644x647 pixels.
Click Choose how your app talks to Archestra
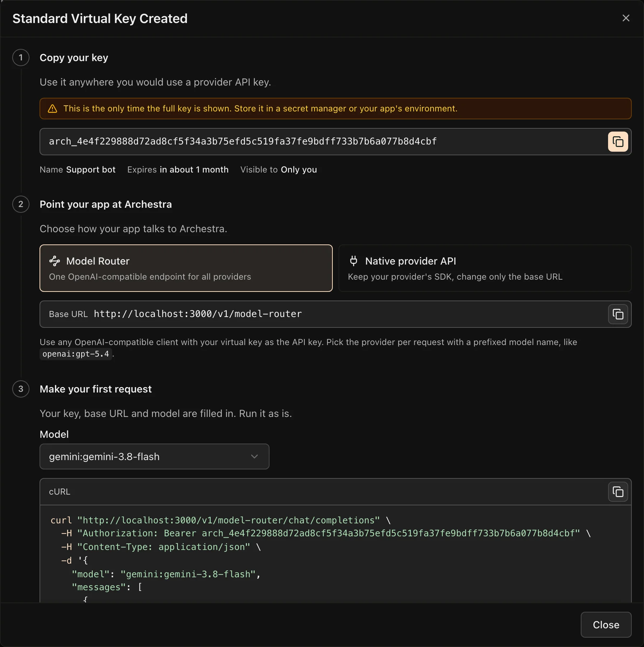(133, 229)
